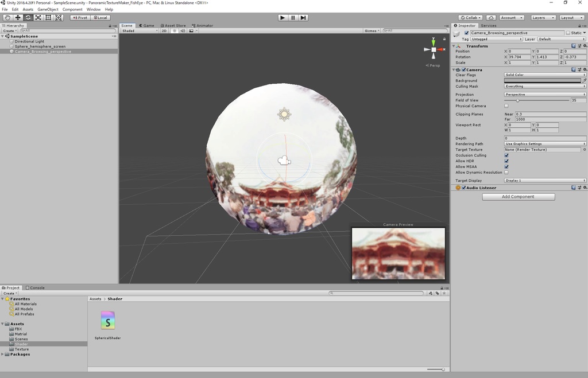The height and width of the screenshot is (378, 588).
Task: Disable Occlusion Culling on the Camera
Action: [506, 155]
